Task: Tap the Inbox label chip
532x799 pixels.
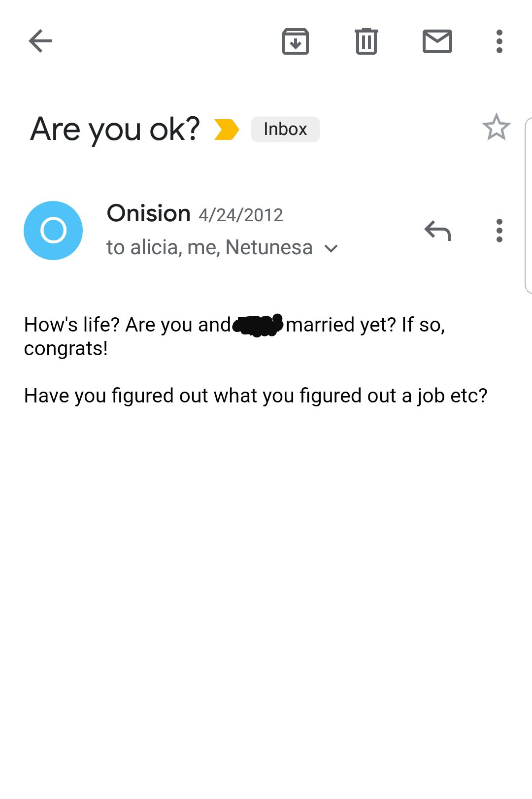Action: point(285,129)
